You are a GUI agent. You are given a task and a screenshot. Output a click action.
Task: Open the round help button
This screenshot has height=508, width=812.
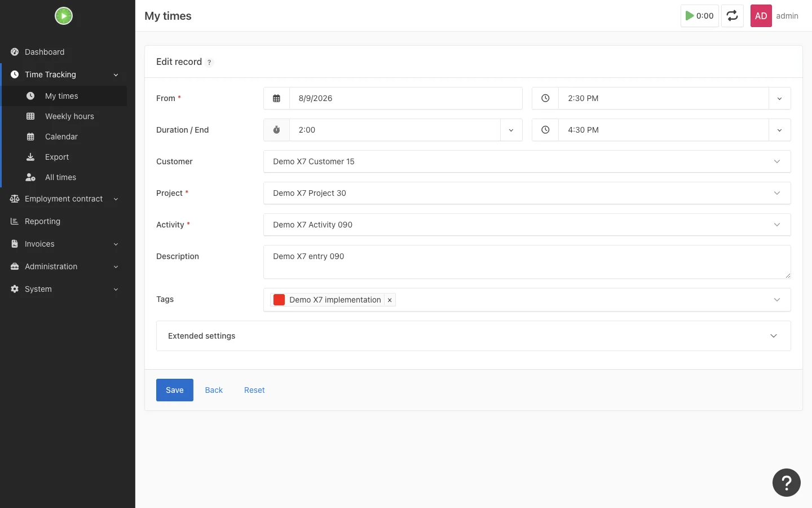787,483
